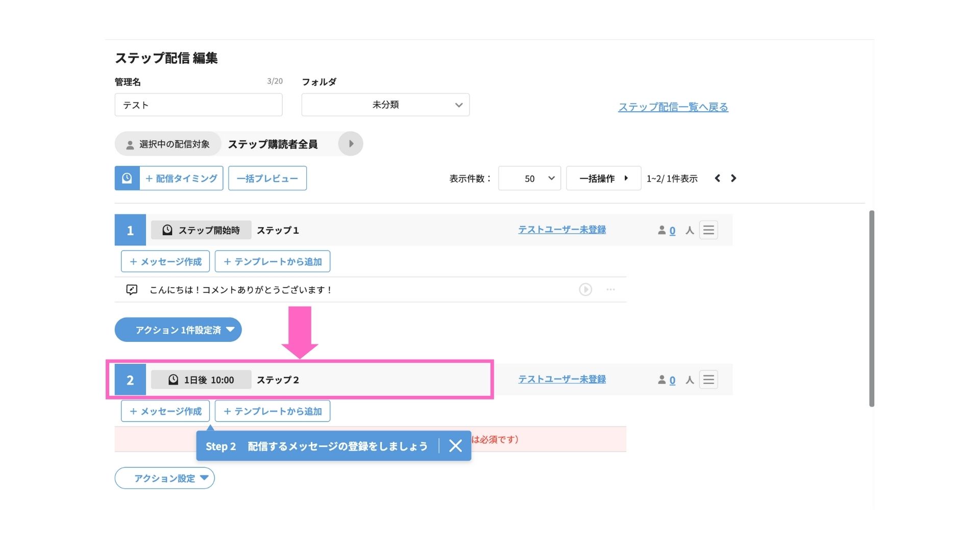Close the Step 2 tutorial tooltip
980x551 pixels.
coord(456,446)
